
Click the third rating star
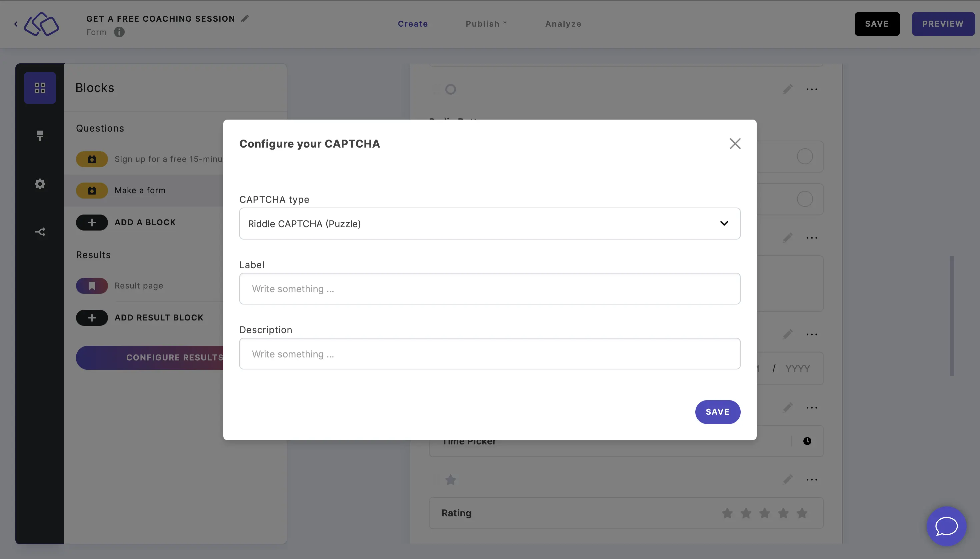pos(764,513)
